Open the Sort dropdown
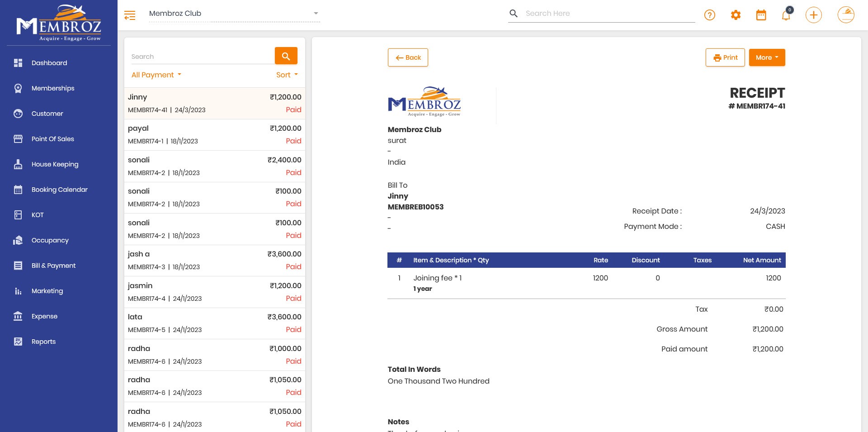 click(x=287, y=75)
